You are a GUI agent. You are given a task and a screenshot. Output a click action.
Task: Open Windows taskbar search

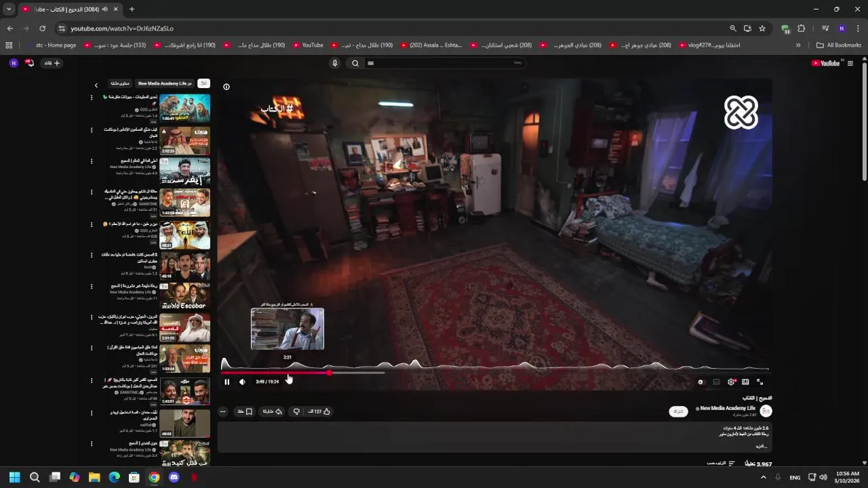pyautogui.click(x=35, y=477)
